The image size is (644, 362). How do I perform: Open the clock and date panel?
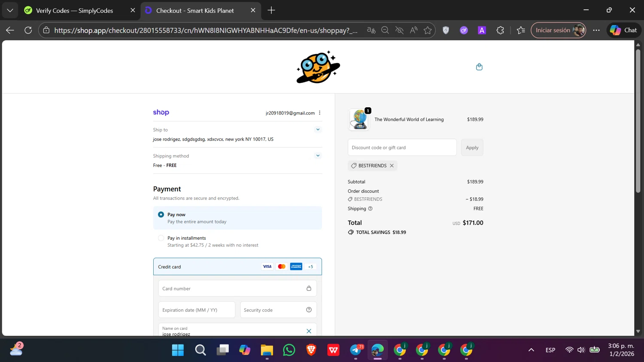pos(621,350)
